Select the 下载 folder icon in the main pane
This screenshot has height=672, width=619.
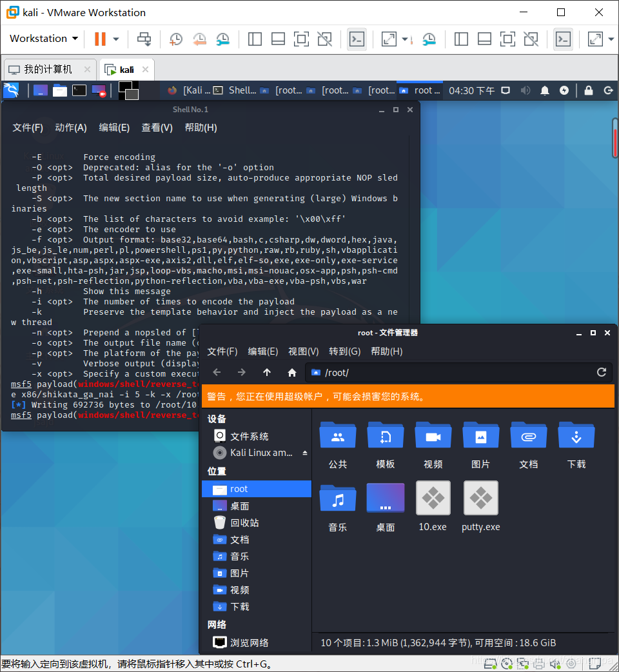[x=576, y=437]
